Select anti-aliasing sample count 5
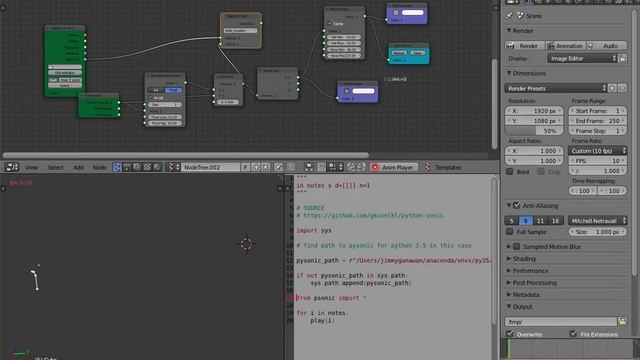Viewport: 640px width, 360px height. point(511,221)
